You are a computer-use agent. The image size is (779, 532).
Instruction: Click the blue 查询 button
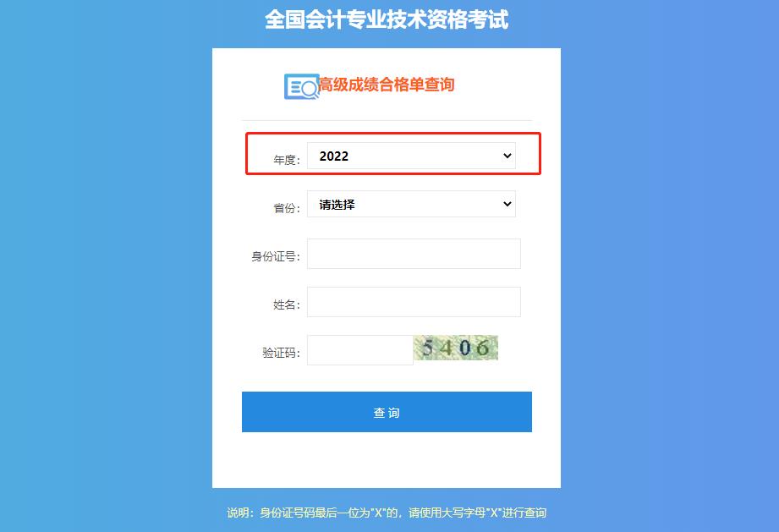tap(387, 412)
